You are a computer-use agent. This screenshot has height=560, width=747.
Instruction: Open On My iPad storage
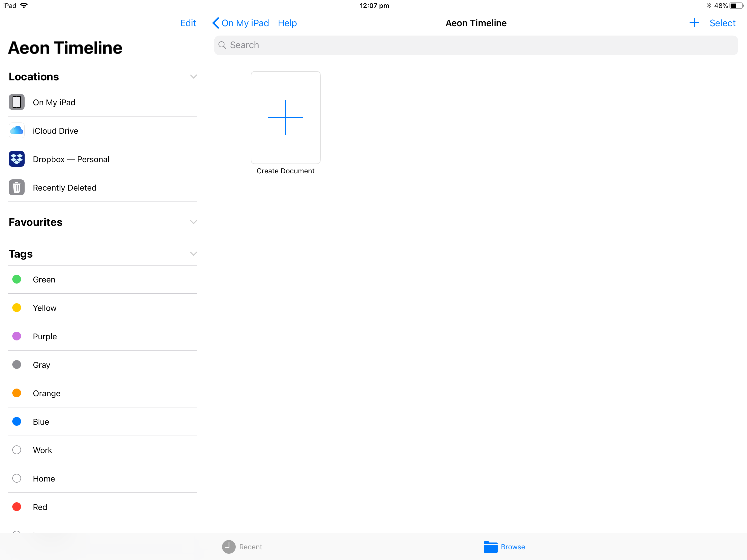(x=102, y=102)
